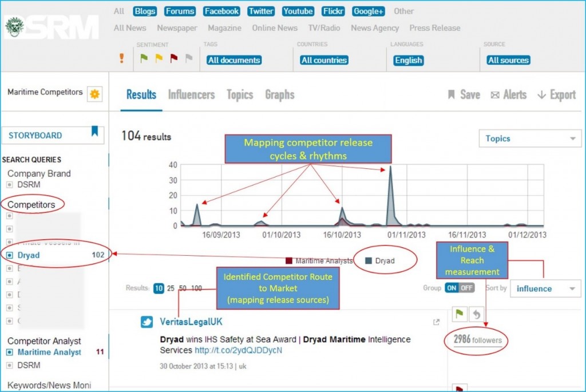Open VeritasLegalUK post in external window
Image resolution: width=586 pixels, height=392 pixels.
point(436,322)
